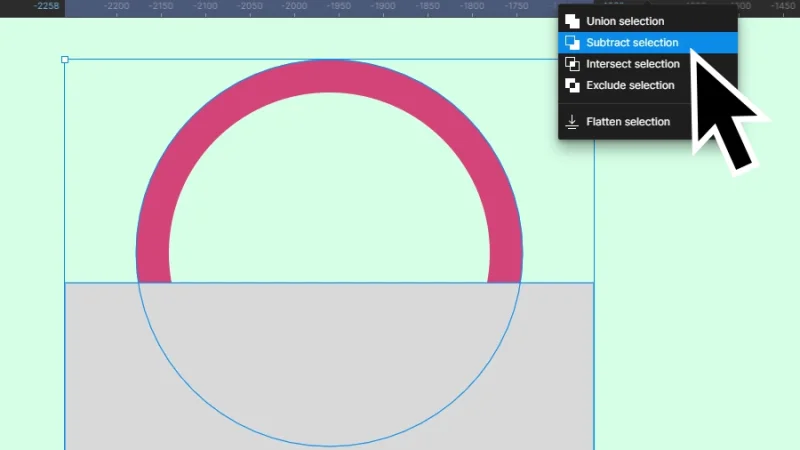
Task: Click the -2258 ruler value
Action: (46, 6)
